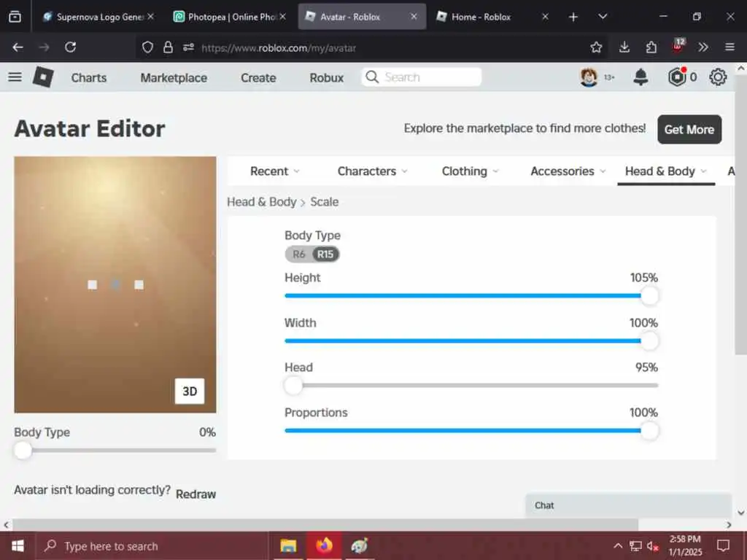Open the Firefox application menu icon
This screenshot has height=560, width=747.
(x=729, y=47)
